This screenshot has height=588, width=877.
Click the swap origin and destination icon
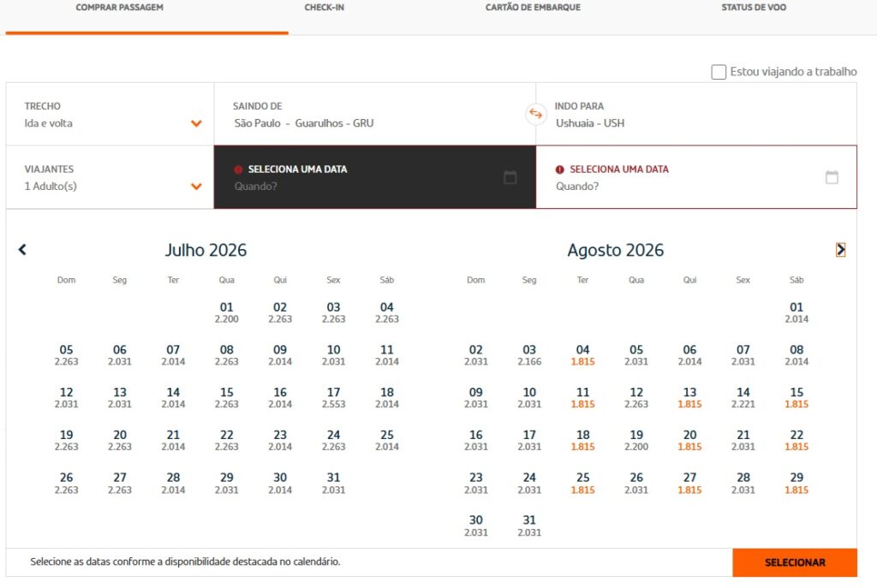(x=535, y=114)
